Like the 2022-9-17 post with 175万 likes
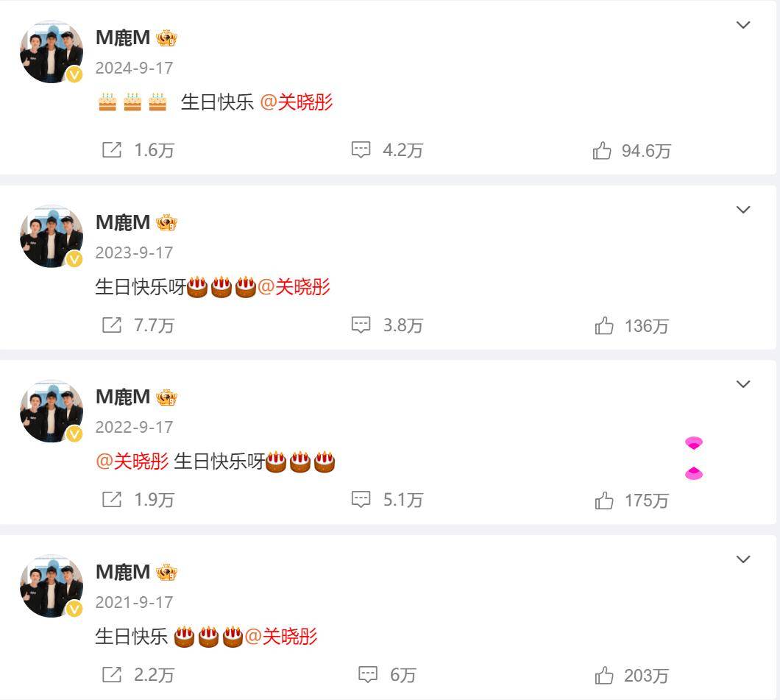 604,501
